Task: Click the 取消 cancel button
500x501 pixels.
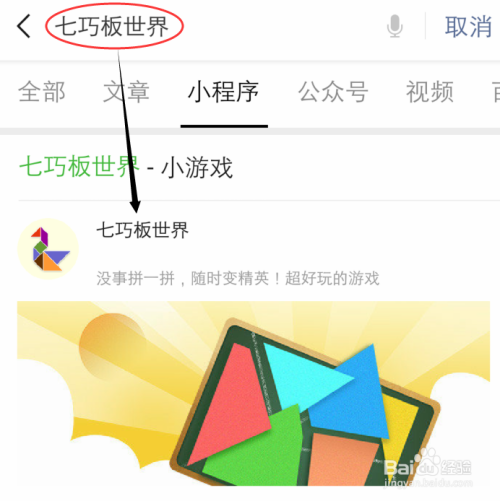Action: pos(468,26)
